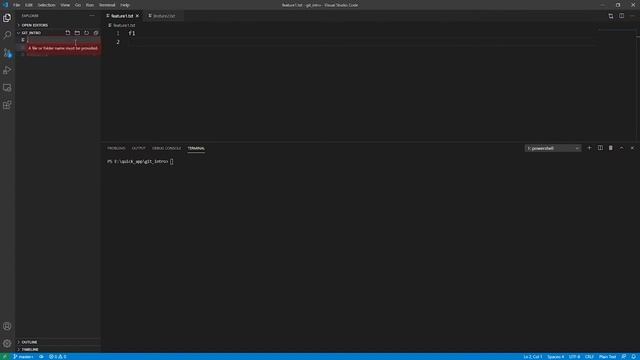
Task: Open notifications bell in status bar
Action: point(633,357)
